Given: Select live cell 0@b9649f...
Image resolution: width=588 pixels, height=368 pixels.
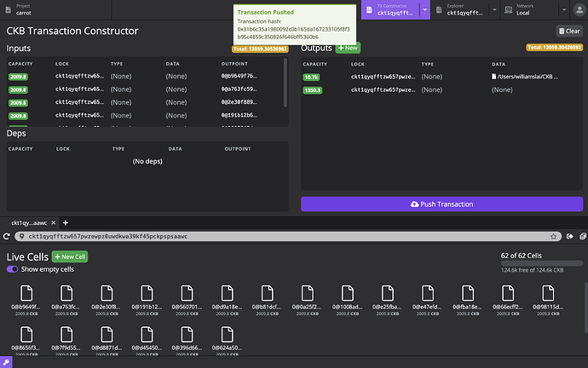Looking at the screenshot, I should (x=26, y=300).
